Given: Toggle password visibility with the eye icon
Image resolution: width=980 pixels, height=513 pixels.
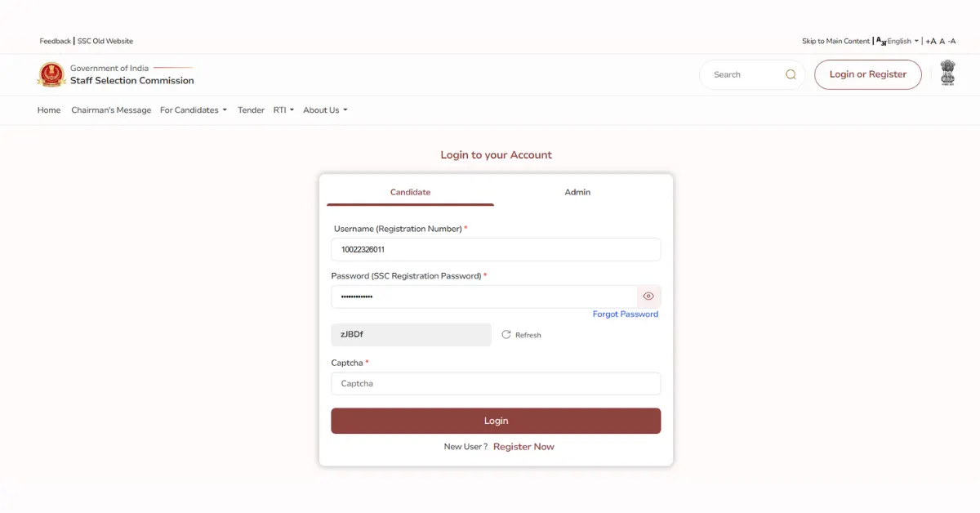Looking at the screenshot, I should 648,296.
